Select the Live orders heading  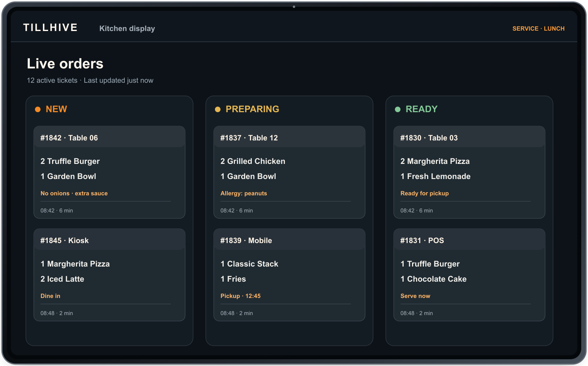[x=65, y=64]
